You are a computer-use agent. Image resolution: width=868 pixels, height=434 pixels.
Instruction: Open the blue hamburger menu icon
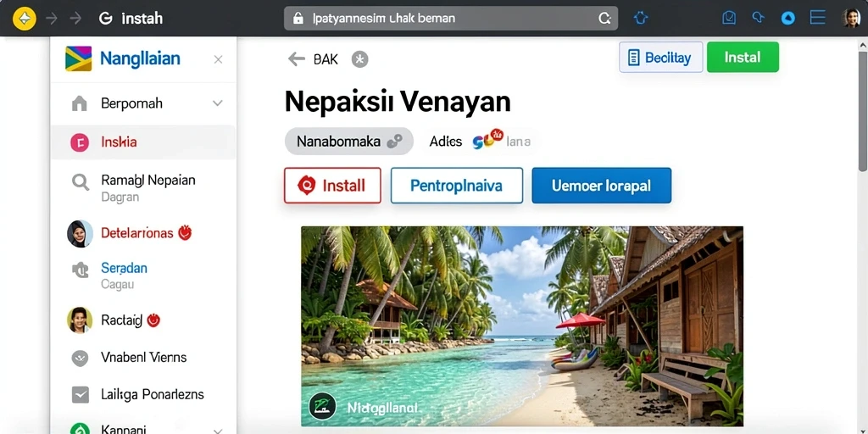pos(818,18)
